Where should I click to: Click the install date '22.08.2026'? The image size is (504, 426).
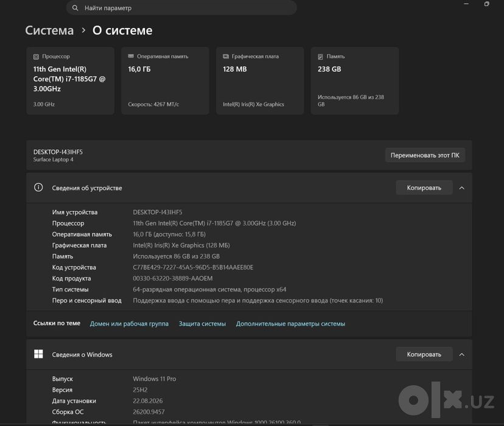point(148,400)
